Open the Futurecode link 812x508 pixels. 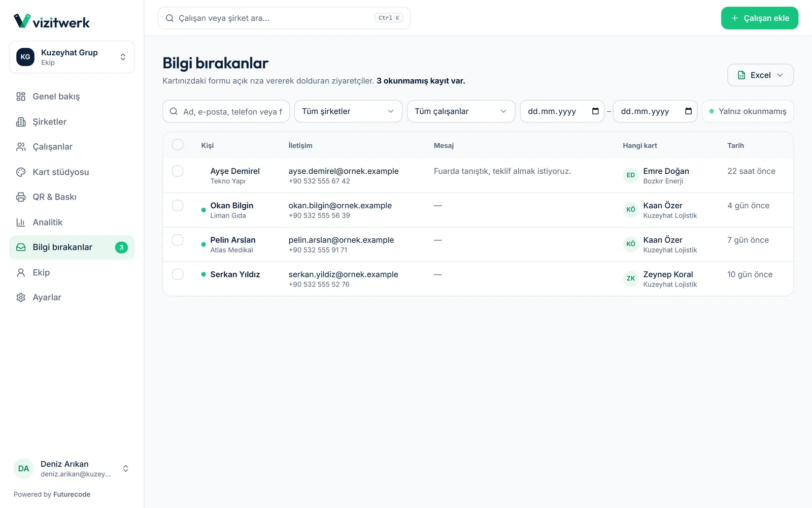coord(72,494)
